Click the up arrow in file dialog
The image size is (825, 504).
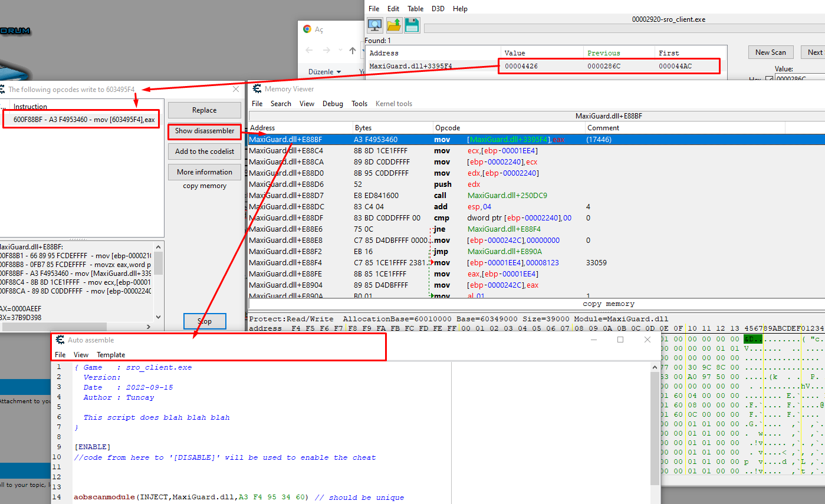(x=353, y=51)
